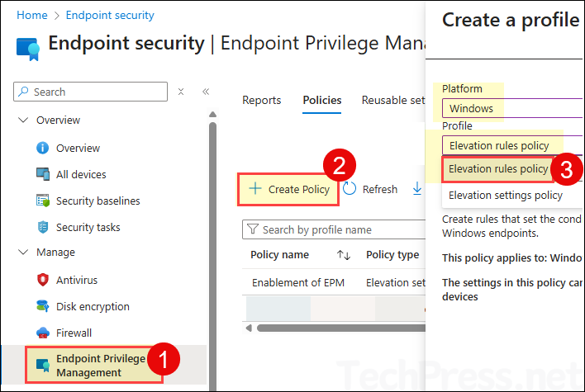585x392 pixels.
Task: Click the download arrow icon
Action: (x=417, y=188)
